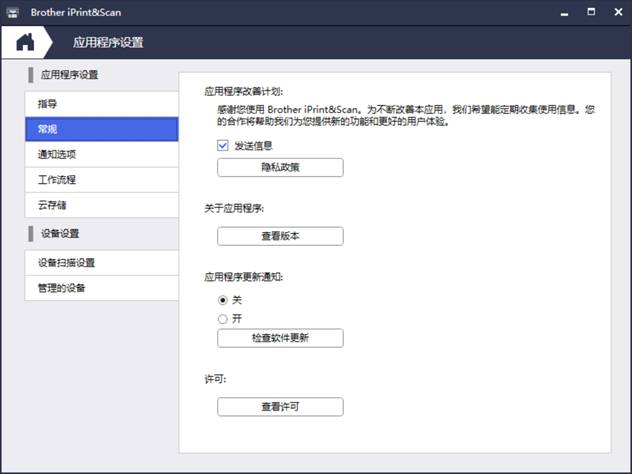632x474 pixels.
Task: Open 设备扫描设置 under device settings
Action: pyautogui.click(x=101, y=263)
